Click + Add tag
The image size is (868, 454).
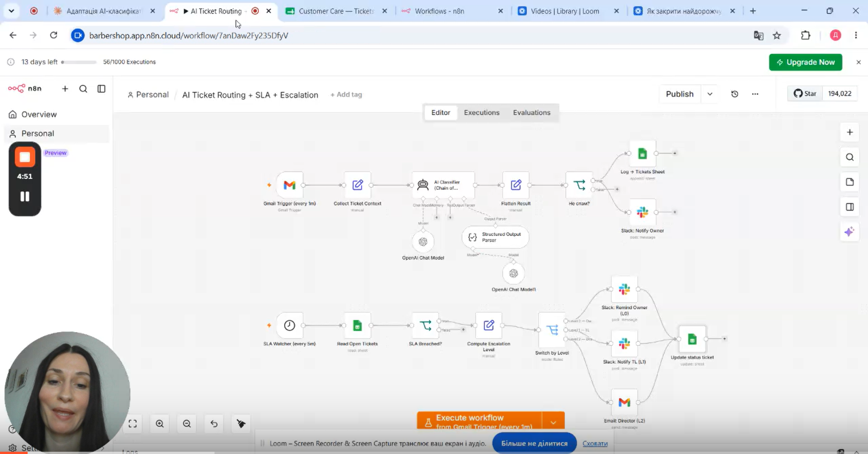point(346,95)
